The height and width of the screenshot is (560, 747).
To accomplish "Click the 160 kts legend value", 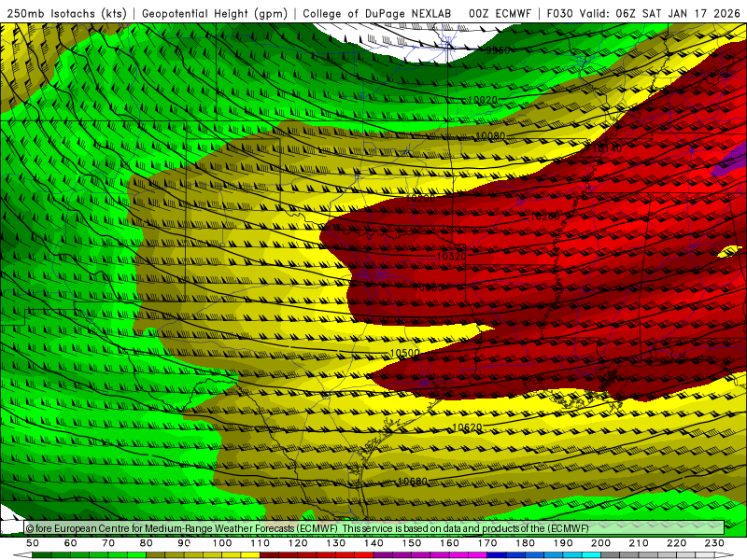I will [x=449, y=543].
